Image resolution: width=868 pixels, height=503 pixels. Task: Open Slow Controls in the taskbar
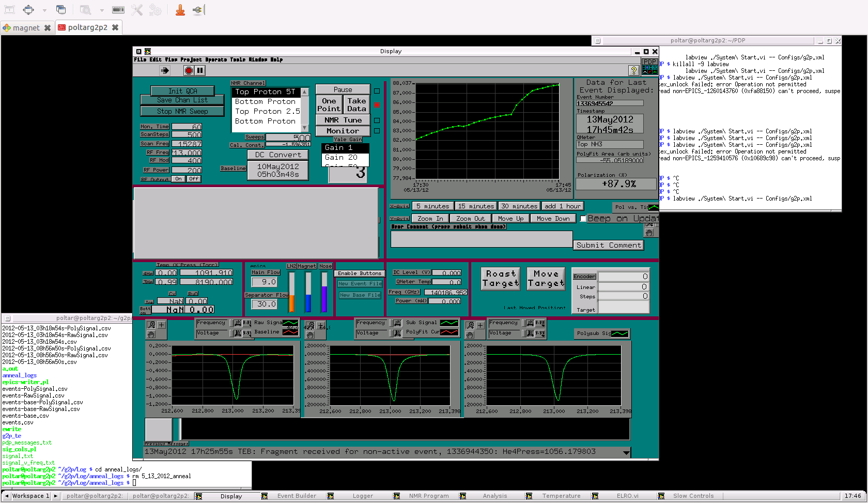click(x=693, y=496)
